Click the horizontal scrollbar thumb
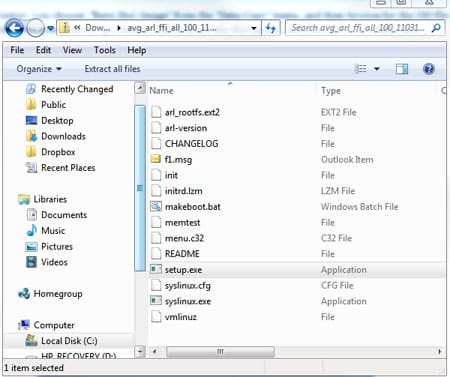Viewport: 450px width, 377px height. pos(220,352)
